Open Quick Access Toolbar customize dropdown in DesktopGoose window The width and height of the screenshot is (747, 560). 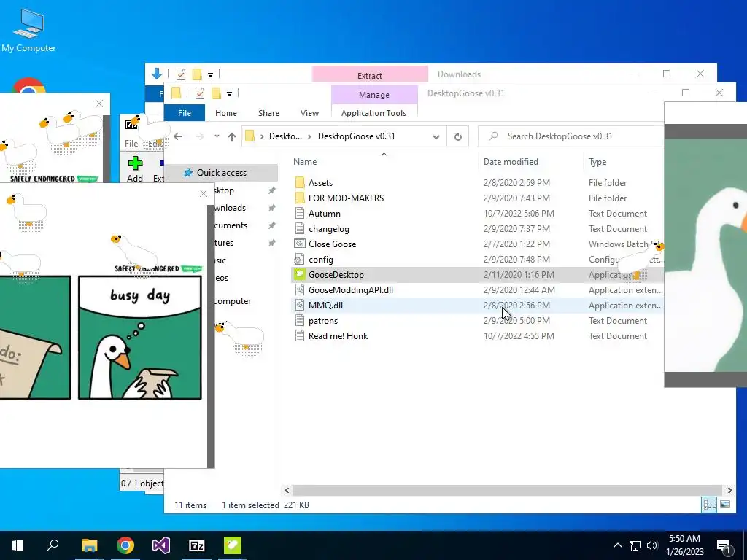click(229, 94)
